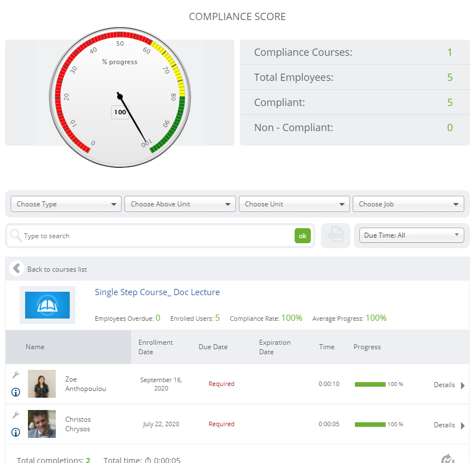The image size is (476, 463).
Task: Click the Due Date column header
Action: [213, 347]
